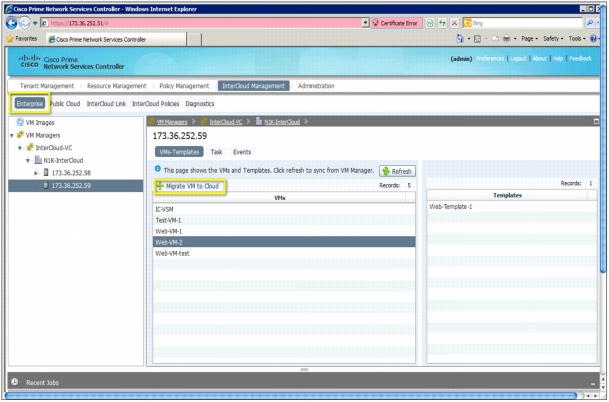Image resolution: width=609 pixels, height=402 pixels.
Task: Open Tenant Management tab
Action: coord(47,86)
